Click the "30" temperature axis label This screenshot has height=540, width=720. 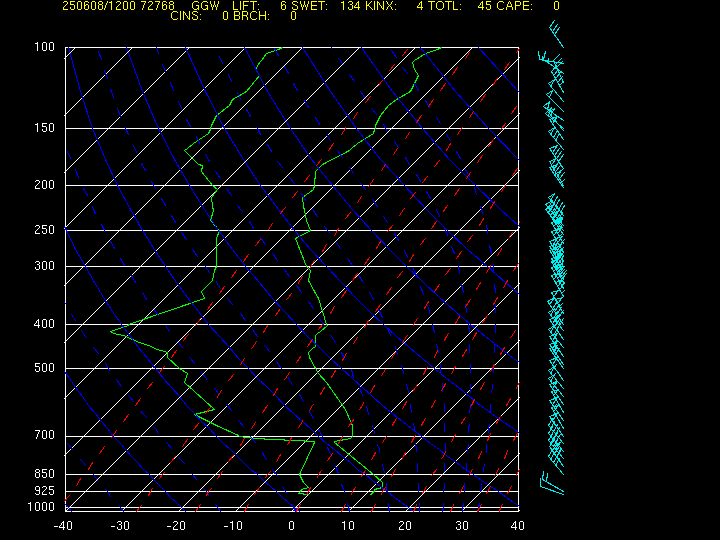pos(462,526)
